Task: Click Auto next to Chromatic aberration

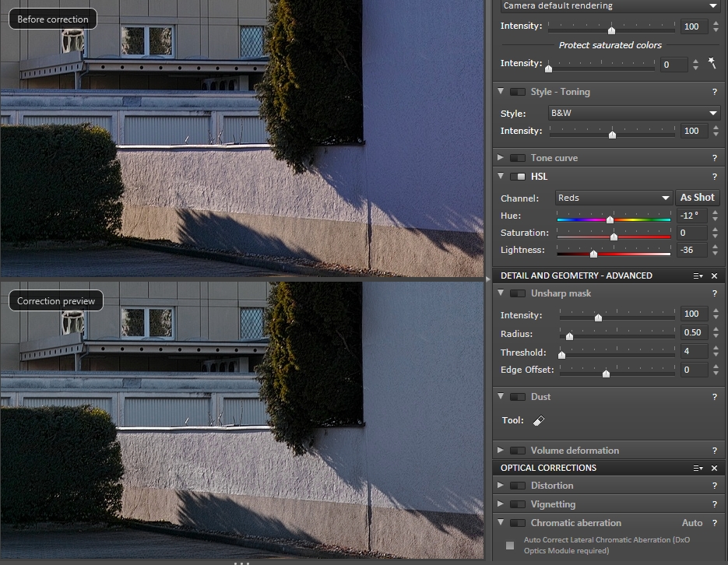Action: coord(692,523)
